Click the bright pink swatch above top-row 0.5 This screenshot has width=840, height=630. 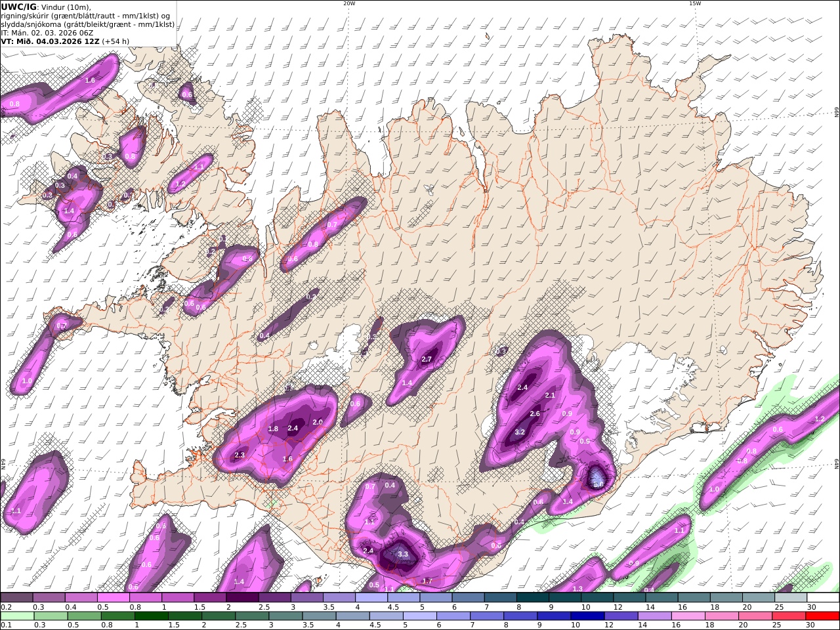[113, 597]
